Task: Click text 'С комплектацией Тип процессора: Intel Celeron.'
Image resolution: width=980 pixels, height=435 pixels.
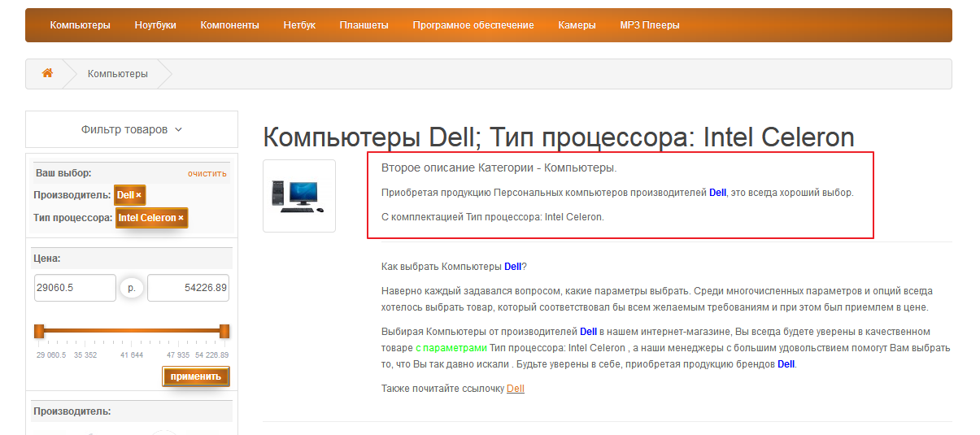Action: point(493,217)
